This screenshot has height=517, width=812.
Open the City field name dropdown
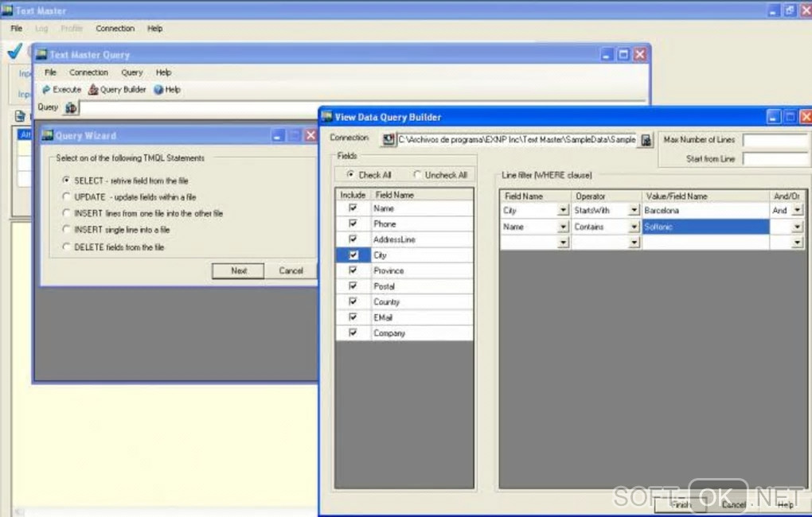click(x=563, y=210)
